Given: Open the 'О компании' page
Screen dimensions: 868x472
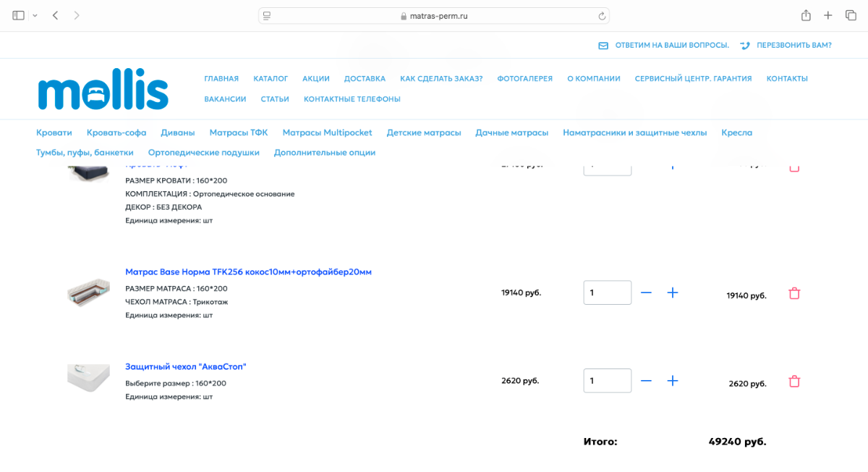Looking at the screenshot, I should (594, 78).
